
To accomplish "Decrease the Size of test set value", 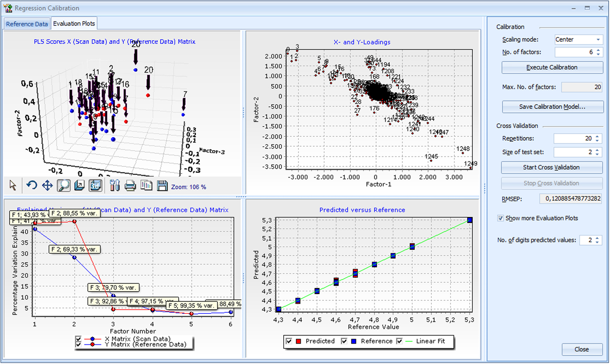I will pos(598,155).
